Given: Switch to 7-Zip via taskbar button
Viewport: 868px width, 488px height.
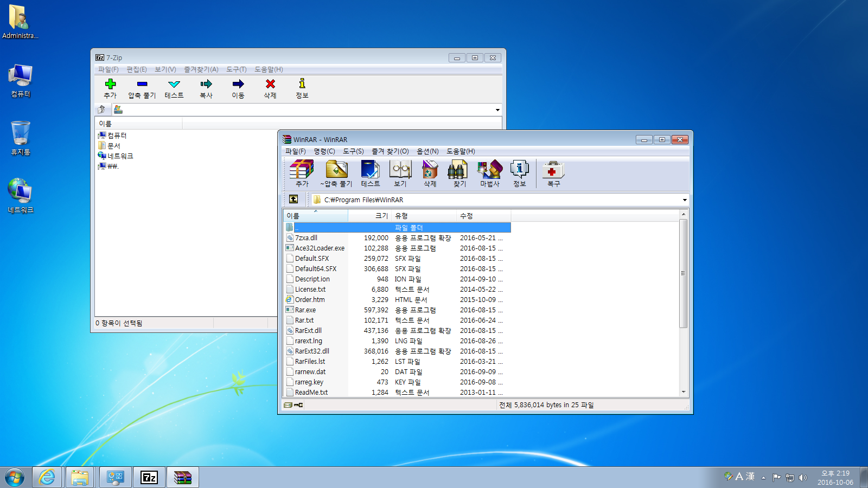Looking at the screenshot, I should pos(149,477).
